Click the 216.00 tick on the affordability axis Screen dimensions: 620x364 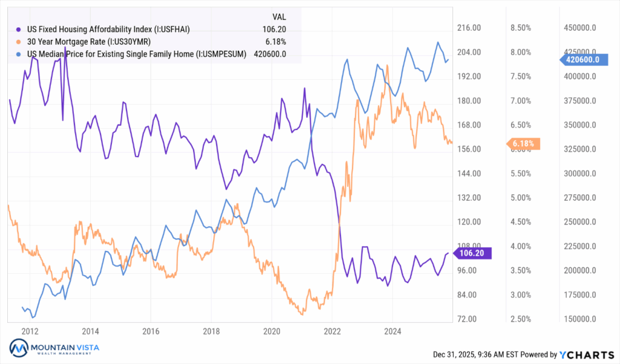469,28
